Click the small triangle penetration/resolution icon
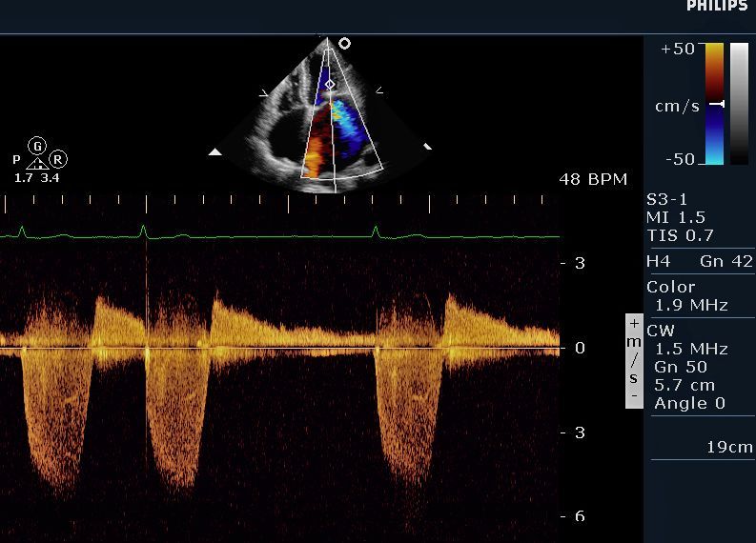Image resolution: width=756 pixels, height=543 pixels. [37, 163]
